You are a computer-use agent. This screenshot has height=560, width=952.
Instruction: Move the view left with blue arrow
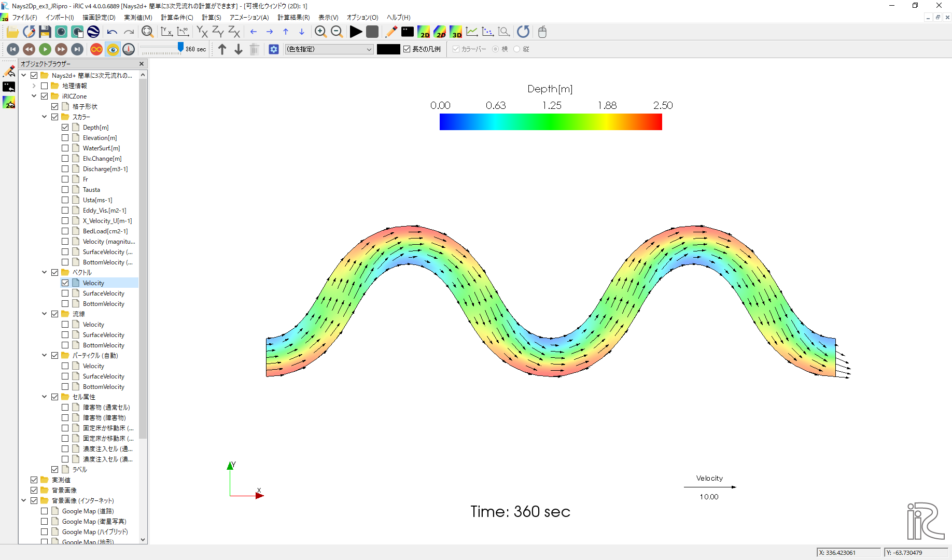pos(254,32)
